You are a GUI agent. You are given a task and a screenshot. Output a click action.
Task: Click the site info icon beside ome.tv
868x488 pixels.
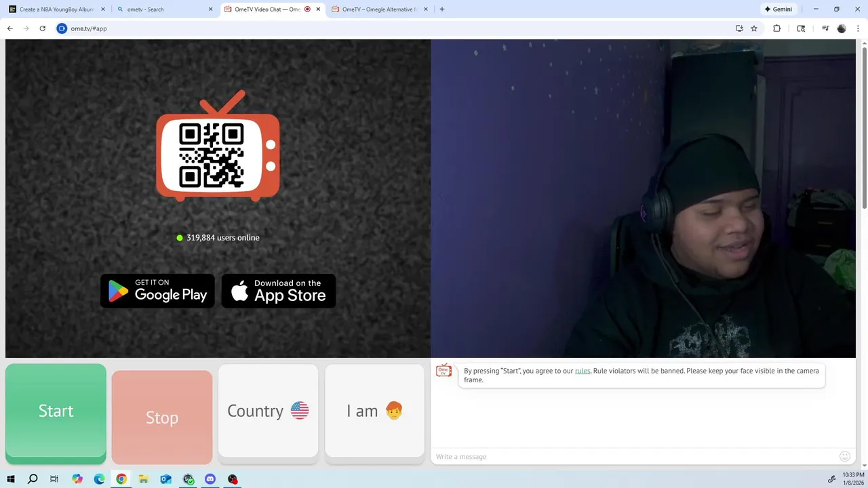click(x=62, y=28)
